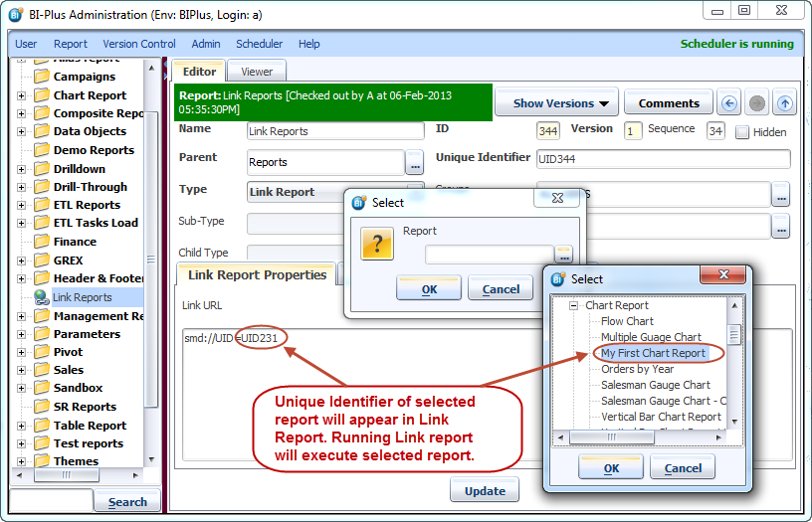
Task: Click the ellipsis button next to Parent field
Action: point(416,162)
